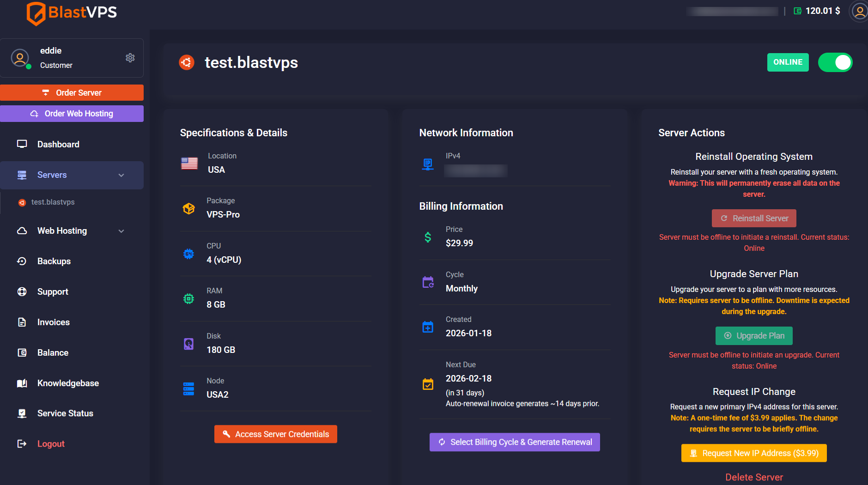Image resolution: width=868 pixels, height=485 pixels.
Task: Click the USA2 node value
Action: [x=218, y=394]
